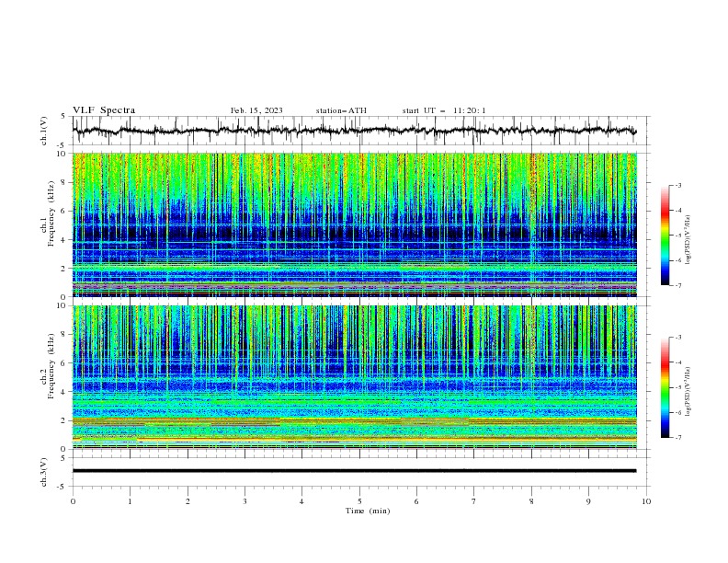Click the "-3" label on ch.1 color bar
This screenshot has width=728, height=563.
(x=678, y=185)
